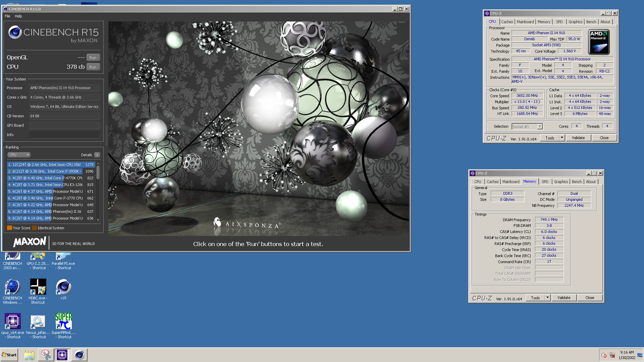Click the Info input field
The width and height of the screenshot is (644, 362).
(64, 135)
